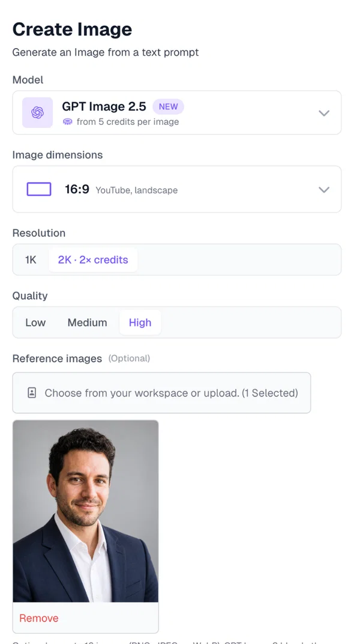This screenshot has height=644, width=360.
Task: Click the Reference images section label
Action: pyautogui.click(x=57, y=359)
